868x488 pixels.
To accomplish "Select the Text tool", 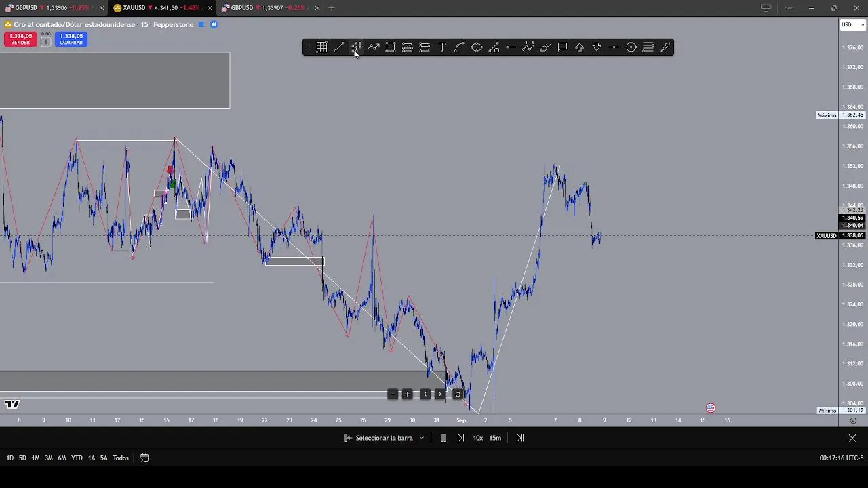I will tap(442, 47).
